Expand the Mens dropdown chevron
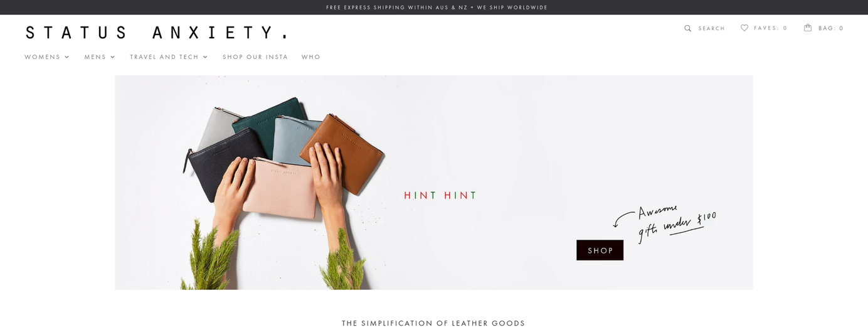Screen dimensions: 868x330 point(113,57)
